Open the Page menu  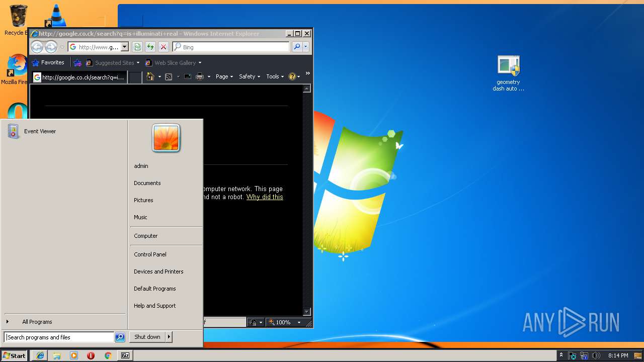[x=224, y=76]
